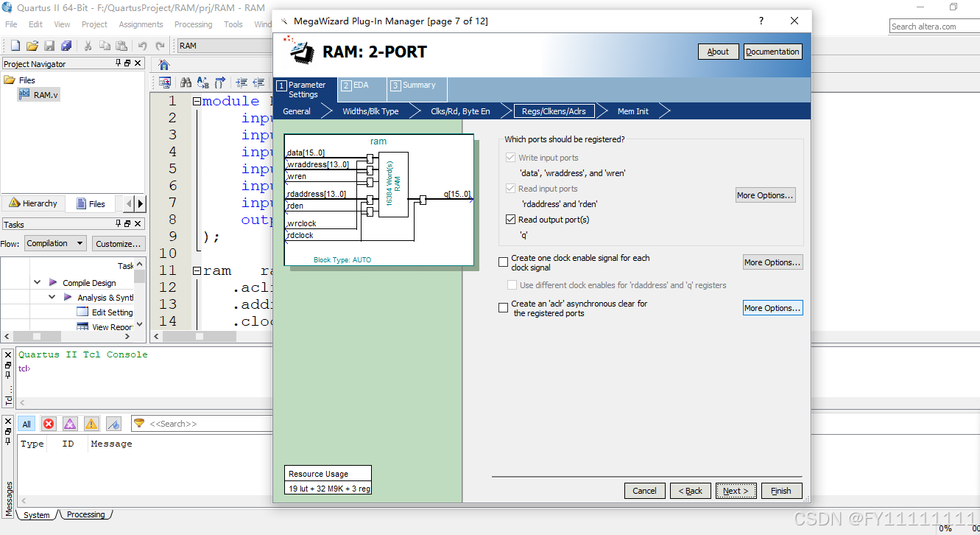
Task: Collapse module block fold at line 1
Action: pyautogui.click(x=197, y=102)
